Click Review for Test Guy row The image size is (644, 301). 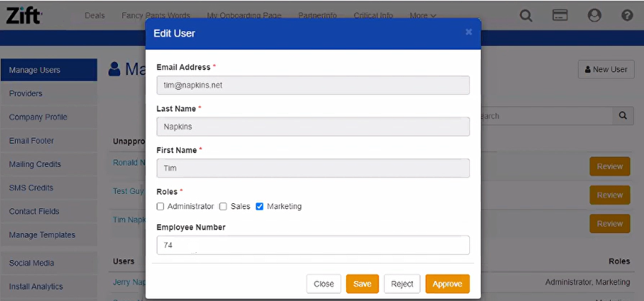tap(609, 195)
